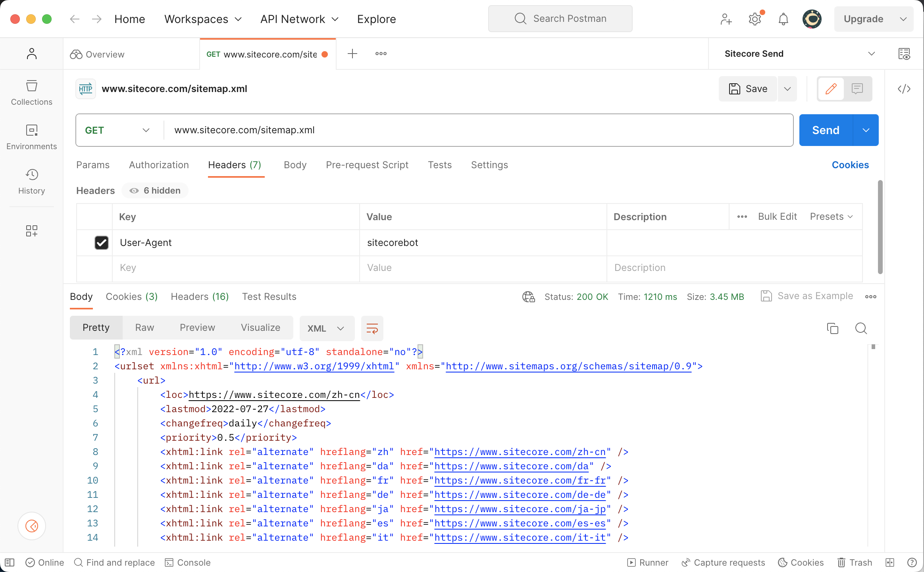The image size is (924, 572).
Task: Open the Runner from status bar
Action: [648, 562]
